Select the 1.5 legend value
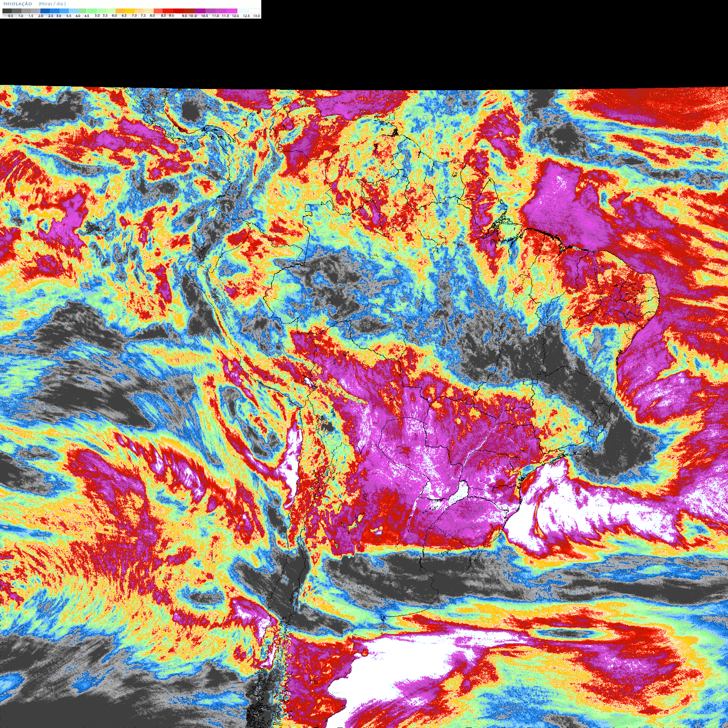Screen dimensions: 728x728 [31, 16]
